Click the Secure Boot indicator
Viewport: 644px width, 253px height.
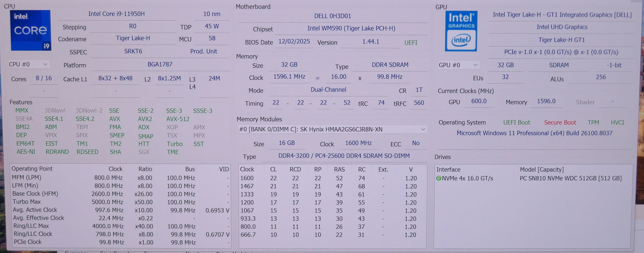pyautogui.click(x=560, y=122)
